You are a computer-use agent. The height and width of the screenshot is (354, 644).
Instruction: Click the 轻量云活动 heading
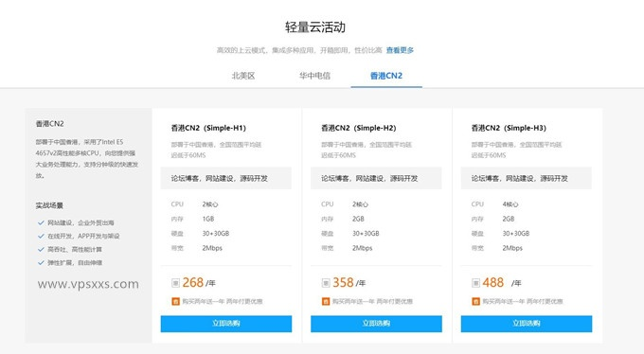(315, 27)
